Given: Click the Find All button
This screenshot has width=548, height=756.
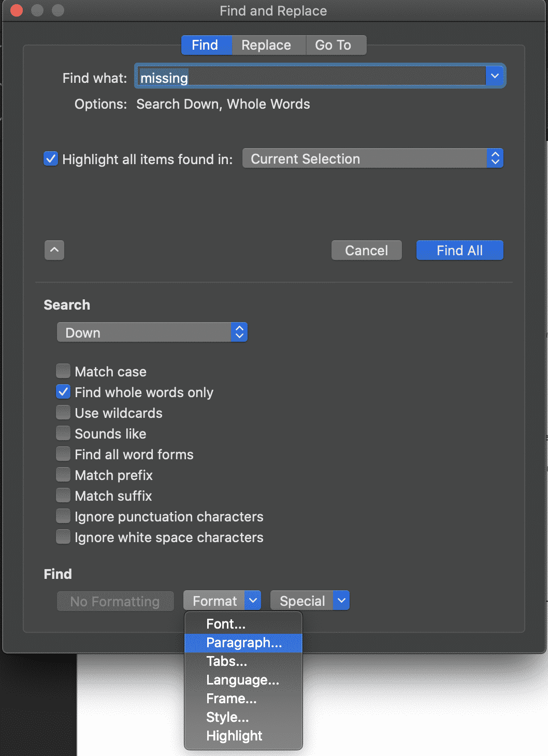Looking at the screenshot, I should [x=459, y=250].
